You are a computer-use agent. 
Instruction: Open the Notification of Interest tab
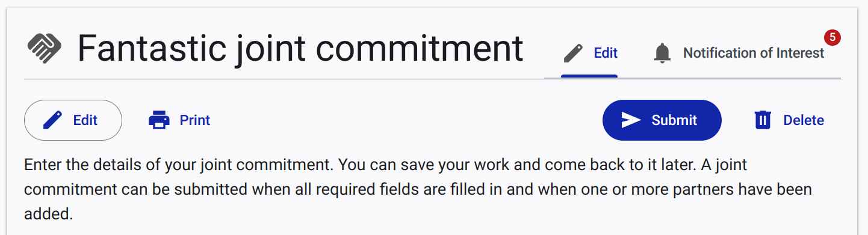click(x=754, y=53)
